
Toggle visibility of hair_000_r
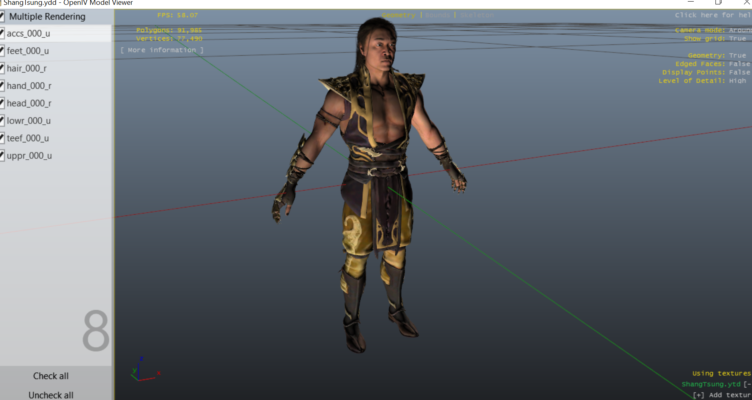coord(4,69)
